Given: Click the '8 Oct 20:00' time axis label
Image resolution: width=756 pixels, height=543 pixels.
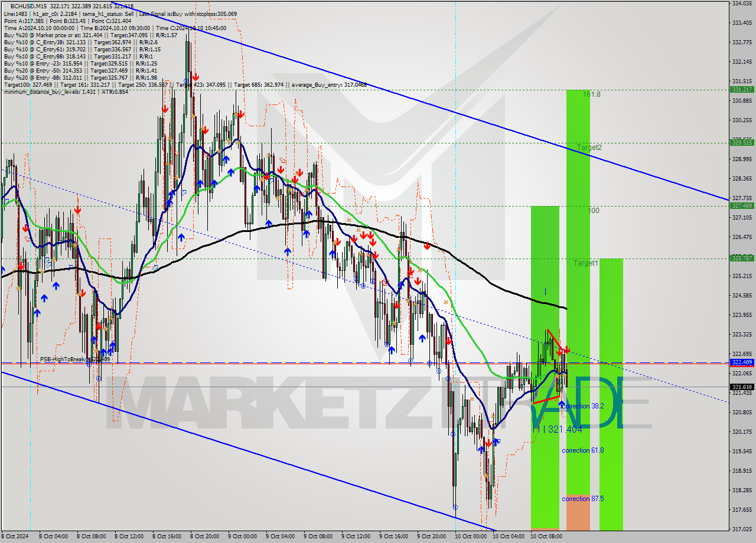Looking at the screenshot, I should pyautogui.click(x=205, y=537).
